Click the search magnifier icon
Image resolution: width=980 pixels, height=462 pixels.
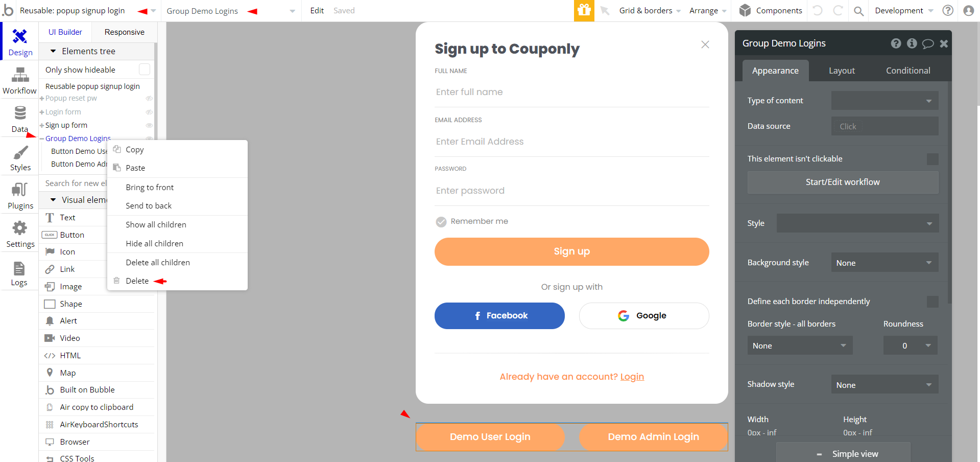pyautogui.click(x=859, y=11)
